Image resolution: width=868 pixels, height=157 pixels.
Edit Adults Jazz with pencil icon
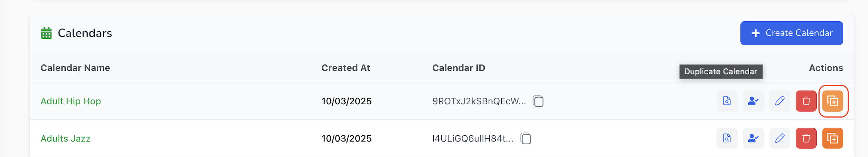coord(780,138)
